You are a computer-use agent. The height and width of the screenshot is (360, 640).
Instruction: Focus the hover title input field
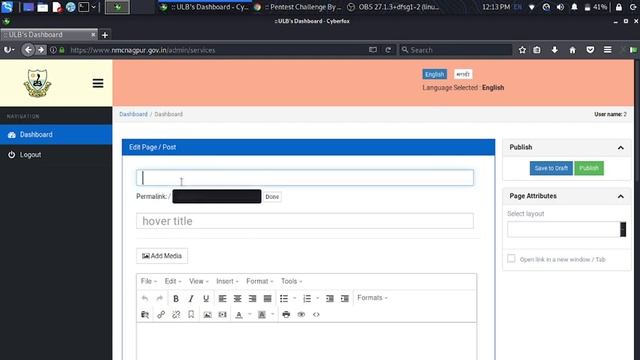(305, 221)
